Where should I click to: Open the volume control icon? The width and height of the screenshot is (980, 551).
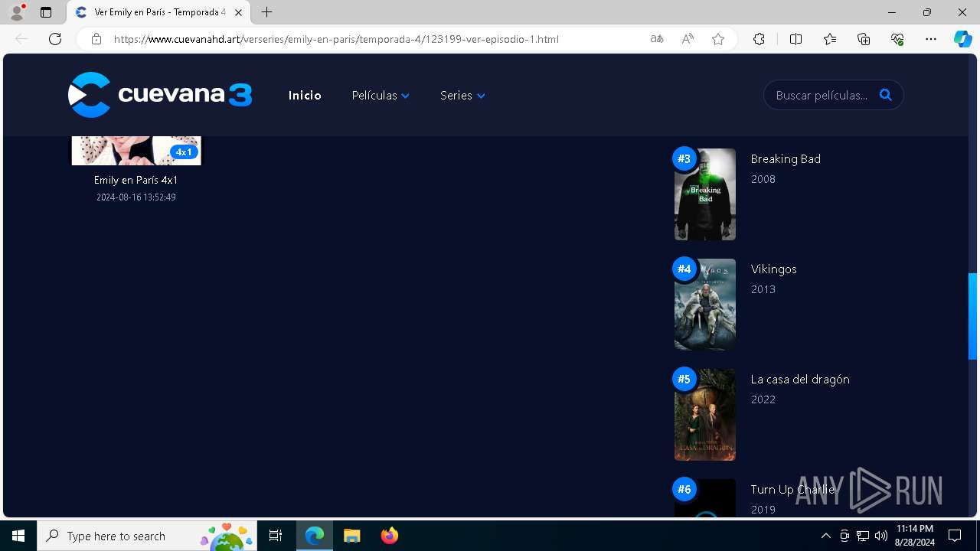[x=881, y=536]
